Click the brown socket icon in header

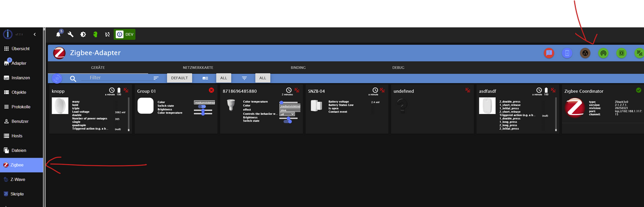[586, 53]
